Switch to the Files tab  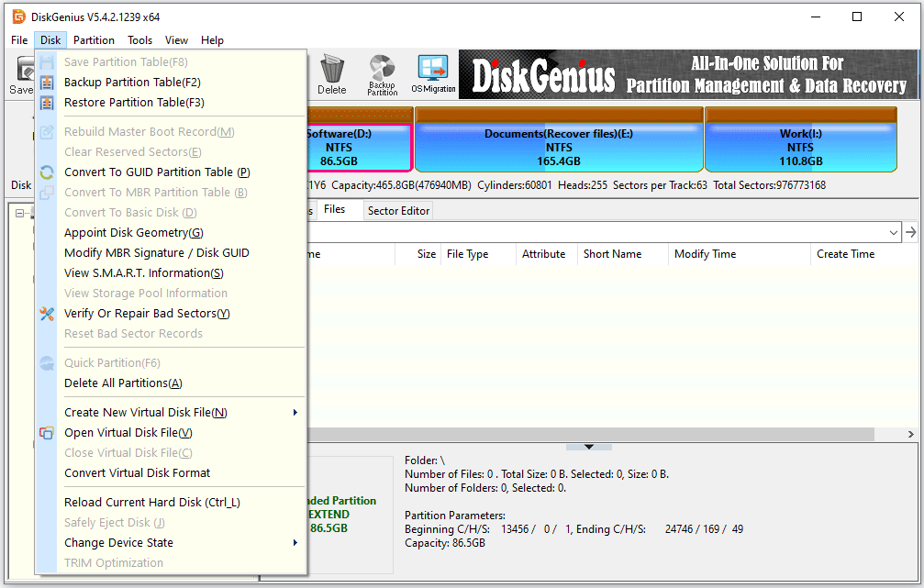334,210
